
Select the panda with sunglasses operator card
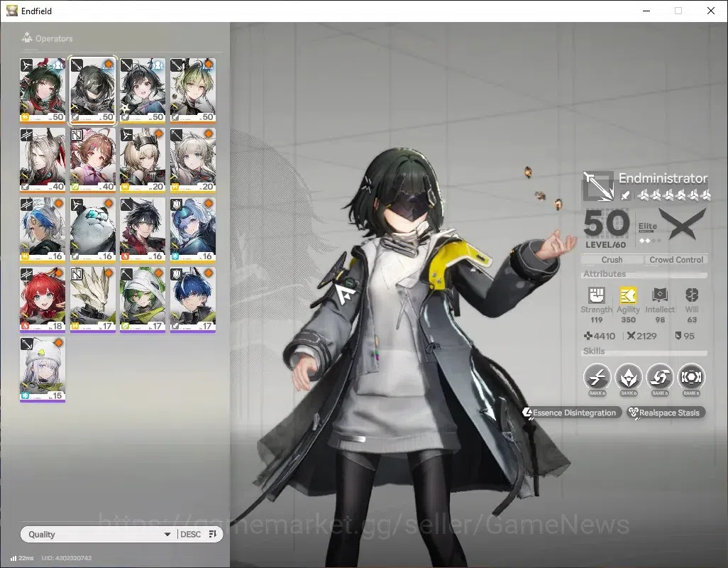pos(93,230)
